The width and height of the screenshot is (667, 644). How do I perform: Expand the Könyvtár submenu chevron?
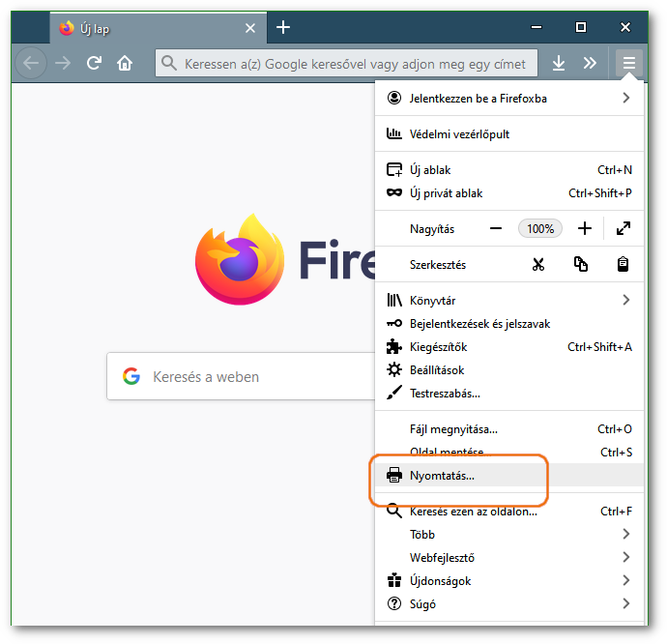pos(625,300)
